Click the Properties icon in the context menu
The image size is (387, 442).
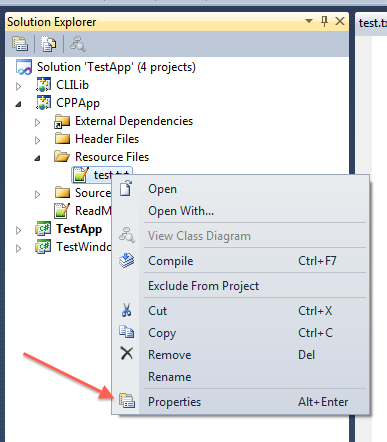pyautogui.click(x=127, y=401)
